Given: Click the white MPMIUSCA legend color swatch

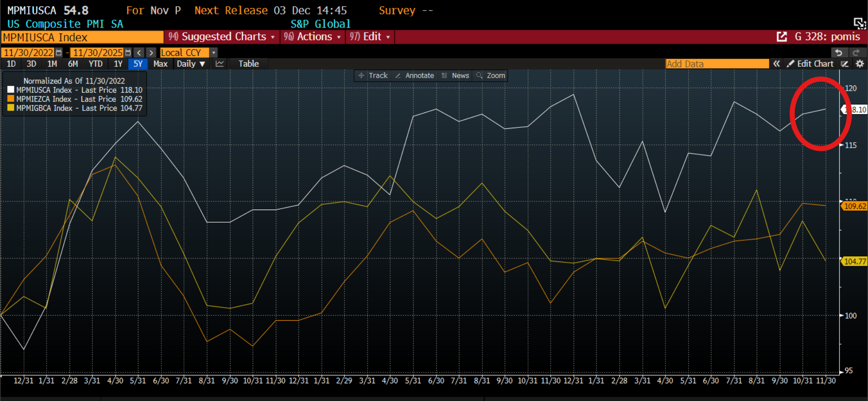Looking at the screenshot, I should tap(11, 90).
